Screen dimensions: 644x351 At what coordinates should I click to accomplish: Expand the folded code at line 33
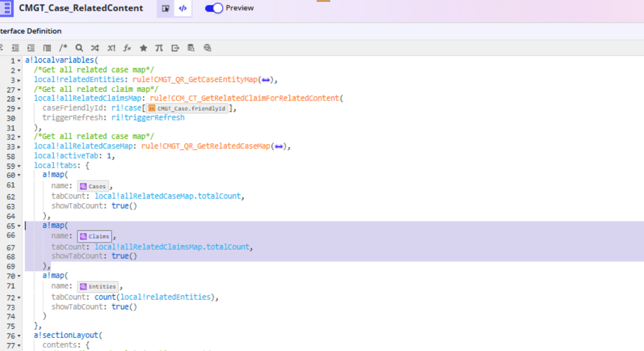19,147
